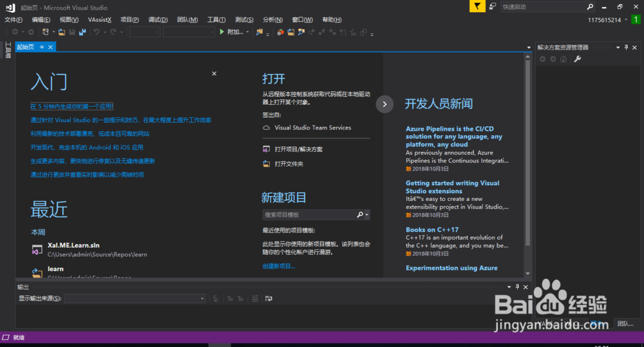Click the status bar ready indicator icon

pos(6,337)
